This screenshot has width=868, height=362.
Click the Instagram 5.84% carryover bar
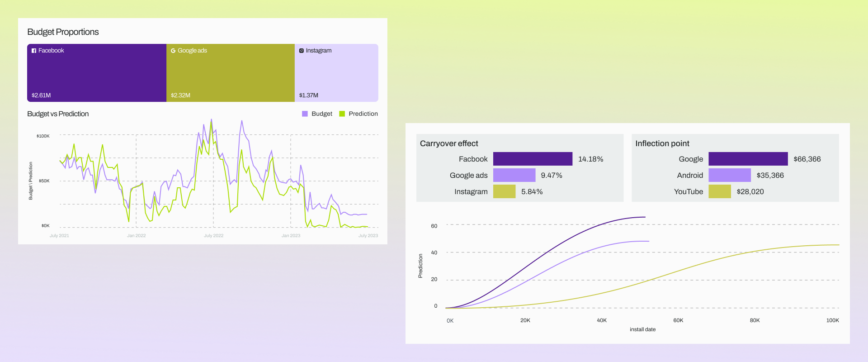(504, 191)
